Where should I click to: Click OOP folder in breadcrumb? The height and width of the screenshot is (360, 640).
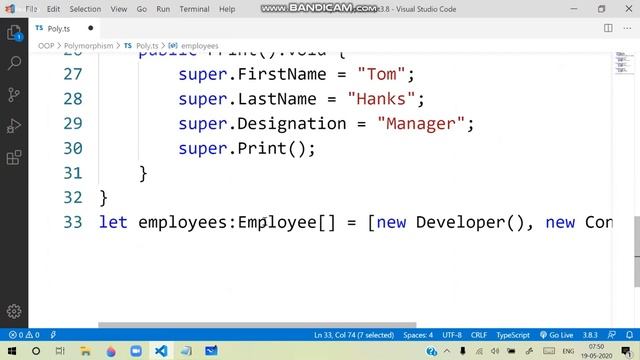click(46, 46)
